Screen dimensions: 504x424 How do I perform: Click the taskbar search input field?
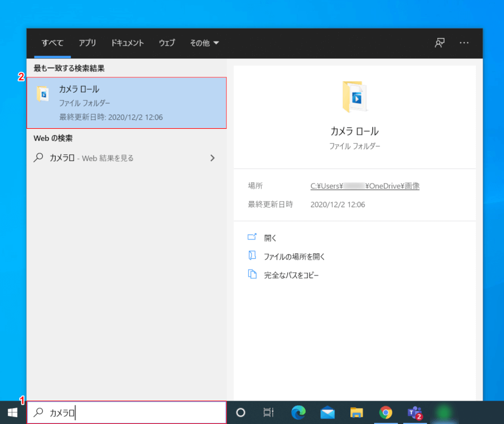[127, 412]
